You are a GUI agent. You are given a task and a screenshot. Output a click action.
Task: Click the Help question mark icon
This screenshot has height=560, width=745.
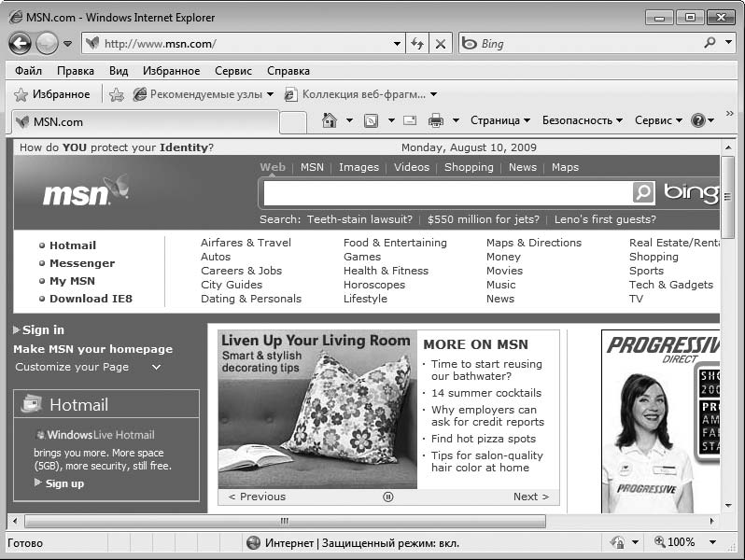[x=698, y=120]
